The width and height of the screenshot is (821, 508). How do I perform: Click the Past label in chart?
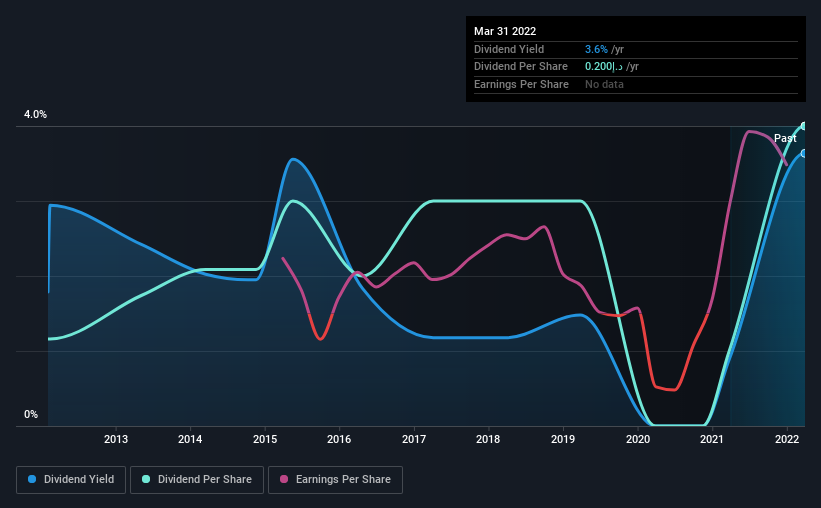(785, 138)
